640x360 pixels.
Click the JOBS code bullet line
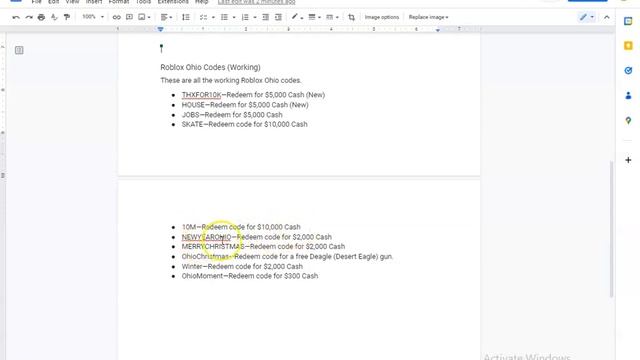tap(232, 115)
